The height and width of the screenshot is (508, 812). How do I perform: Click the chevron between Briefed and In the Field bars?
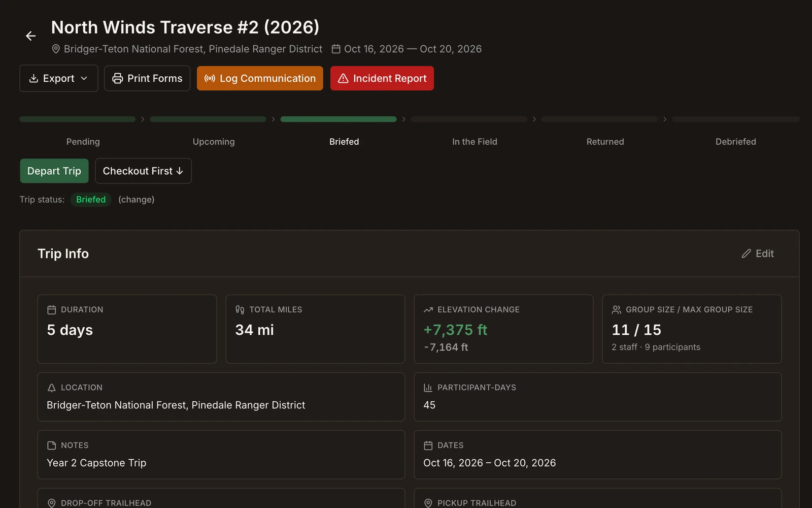[404, 119]
